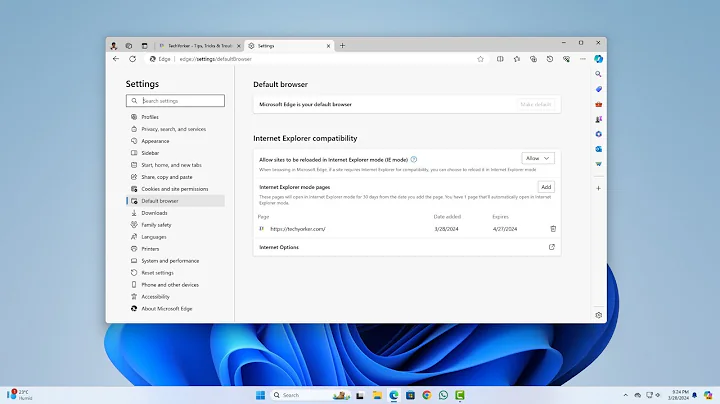This screenshot has height=404, width=720.
Task: Open sidebar Shopping tag icon
Action: coord(598,89)
